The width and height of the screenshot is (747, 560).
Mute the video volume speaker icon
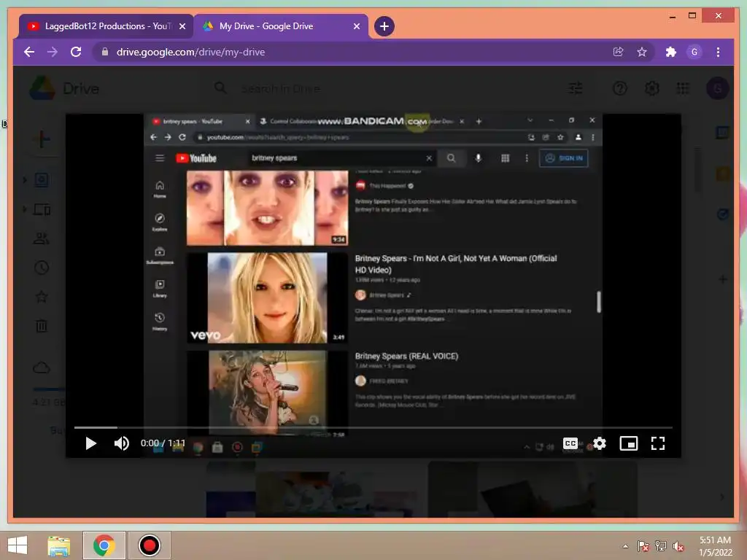coord(122,444)
